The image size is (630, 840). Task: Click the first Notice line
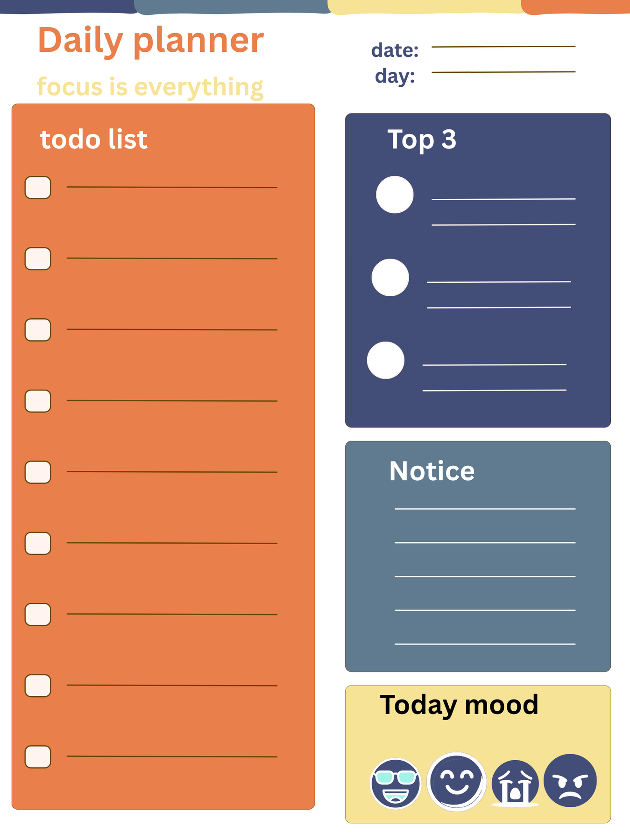point(485,508)
